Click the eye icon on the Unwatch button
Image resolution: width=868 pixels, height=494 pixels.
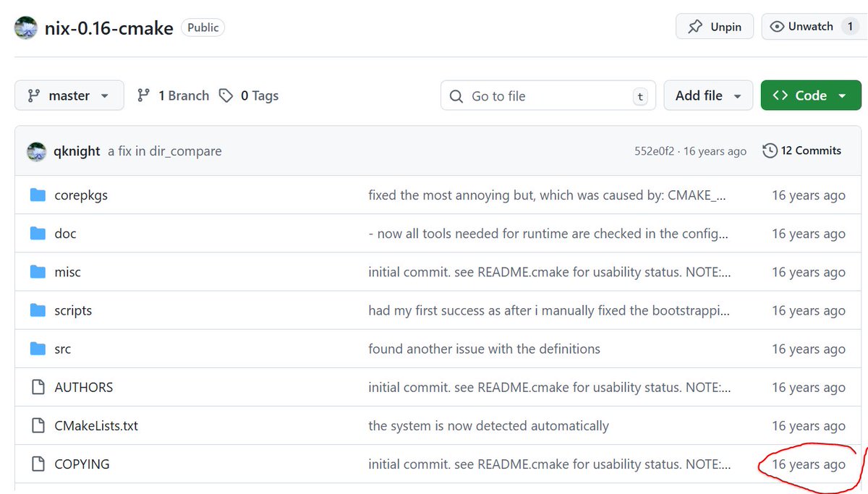(778, 27)
